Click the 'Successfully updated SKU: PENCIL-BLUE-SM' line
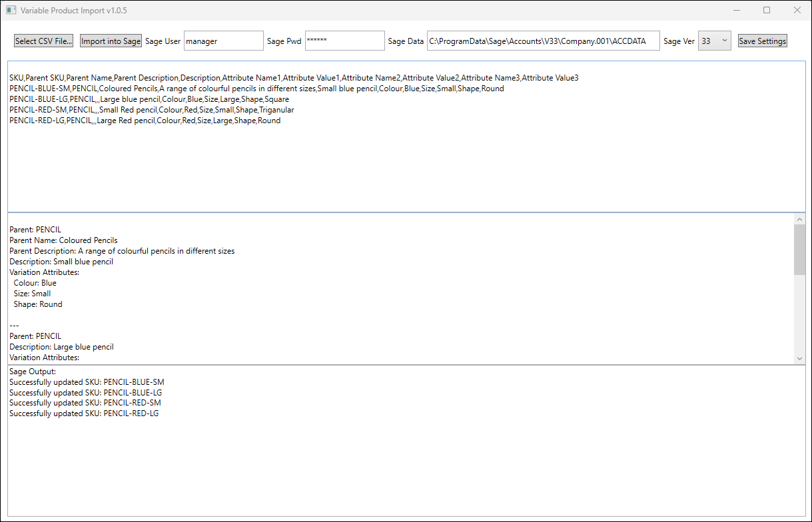This screenshot has height=522, width=812. [x=87, y=382]
